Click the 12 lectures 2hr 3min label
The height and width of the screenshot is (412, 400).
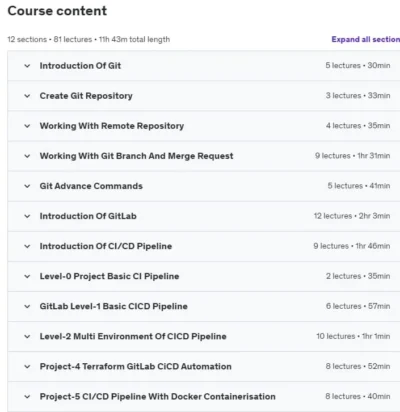click(352, 216)
